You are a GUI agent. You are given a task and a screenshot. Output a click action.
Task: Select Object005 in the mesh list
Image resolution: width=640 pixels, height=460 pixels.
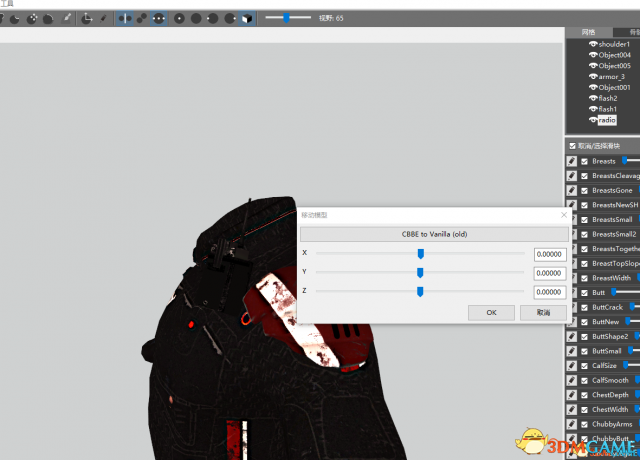tap(614, 66)
